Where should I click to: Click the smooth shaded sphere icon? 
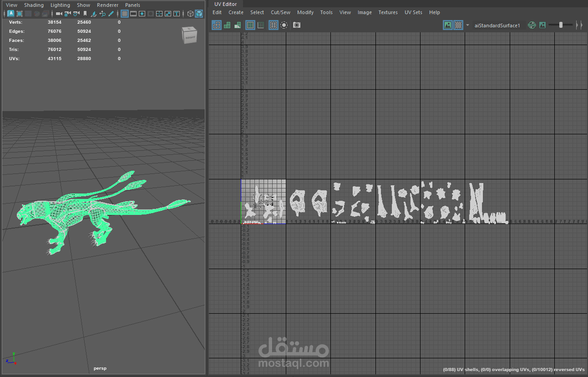37,14
